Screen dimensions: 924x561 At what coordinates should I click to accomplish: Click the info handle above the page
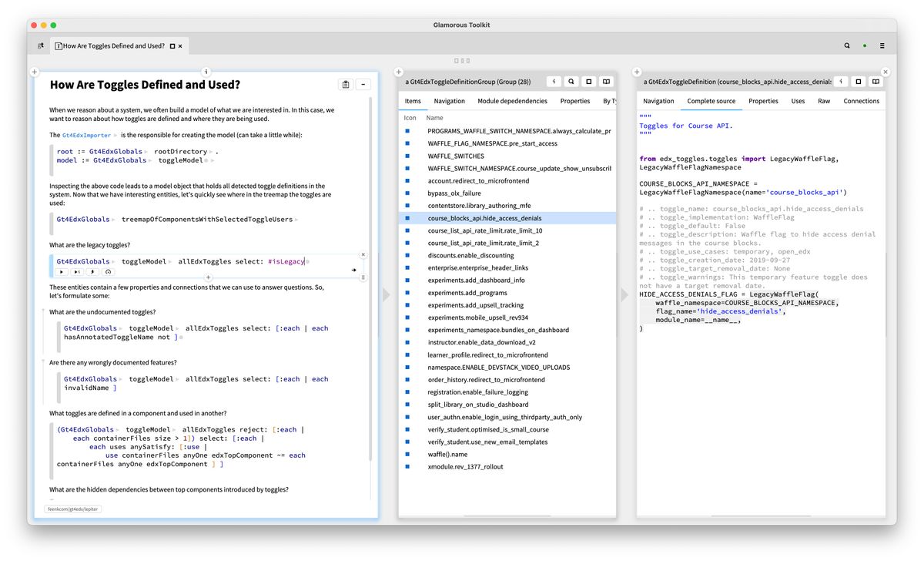(x=206, y=71)
